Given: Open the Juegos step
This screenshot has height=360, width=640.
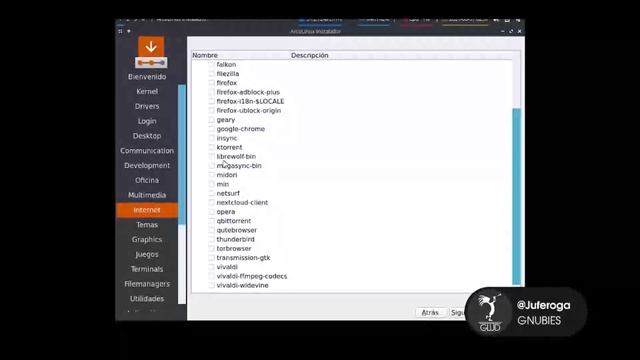Looking at the screenshot, I should click(x=147, y=254).
